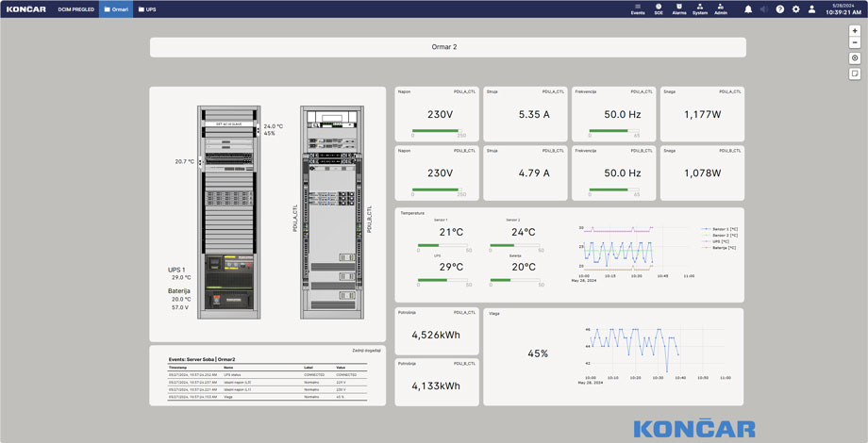Screen dimensions: 868x443
Task: Click the recenter view target icon
Action: click(x=855, y=58)
